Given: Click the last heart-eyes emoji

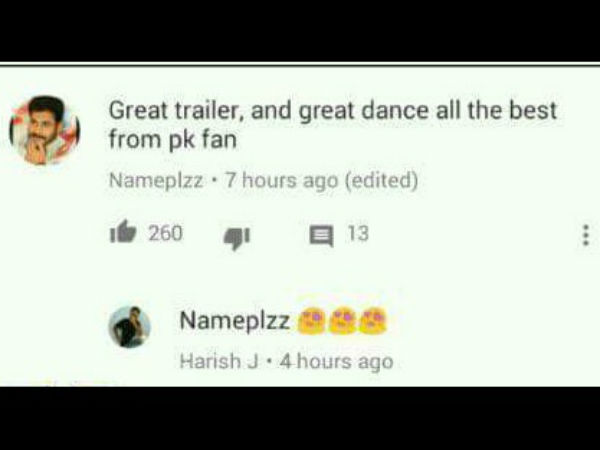Looking at the screenshot, I should click(373, 321).
